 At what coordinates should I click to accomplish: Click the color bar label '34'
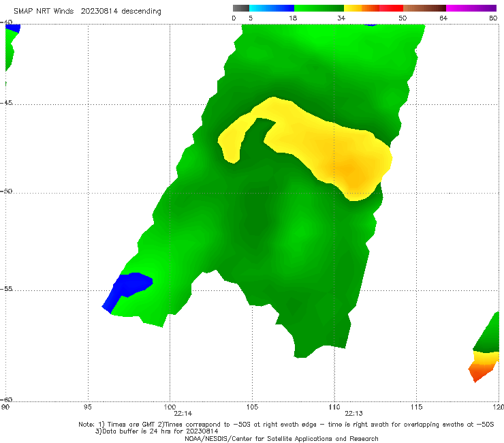tap(341, 18)
